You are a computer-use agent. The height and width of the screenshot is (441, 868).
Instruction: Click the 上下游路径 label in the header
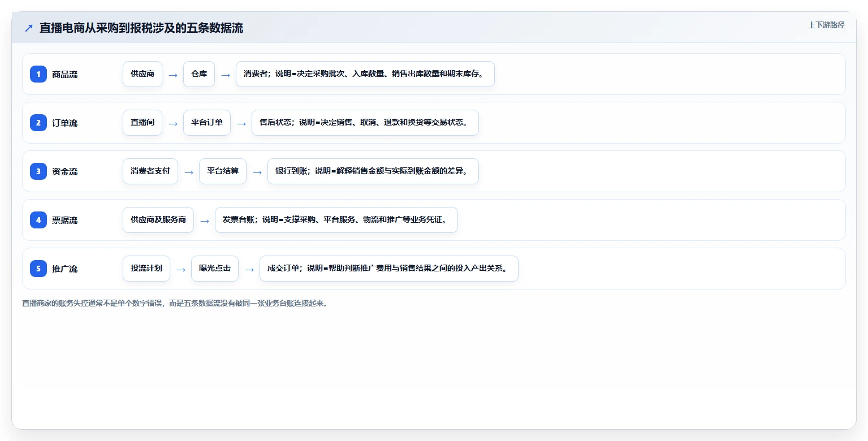(826, 25)
